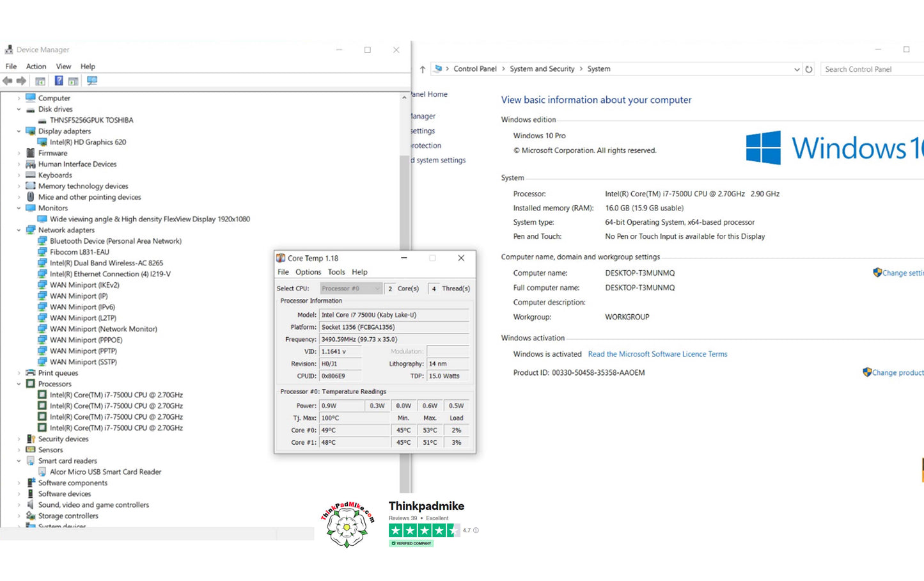The width and height of the screenshot is (924, 581).
Task: Click the first Intel Core i7-7500U processor entry
Action: point(116,395)
